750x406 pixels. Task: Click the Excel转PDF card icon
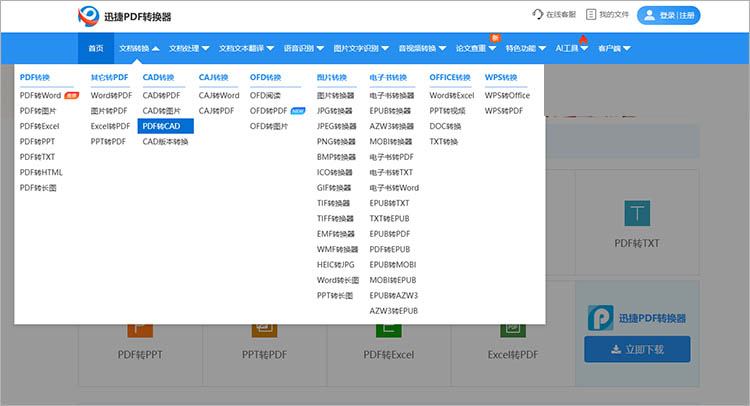(513, 330)
